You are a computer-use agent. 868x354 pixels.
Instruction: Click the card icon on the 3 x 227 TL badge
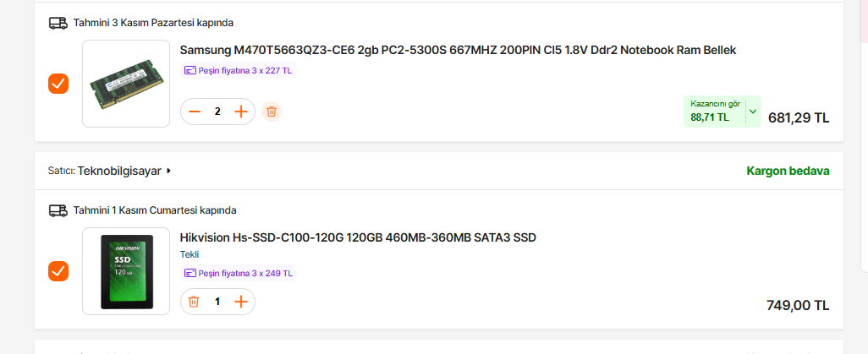pos(190,71)
